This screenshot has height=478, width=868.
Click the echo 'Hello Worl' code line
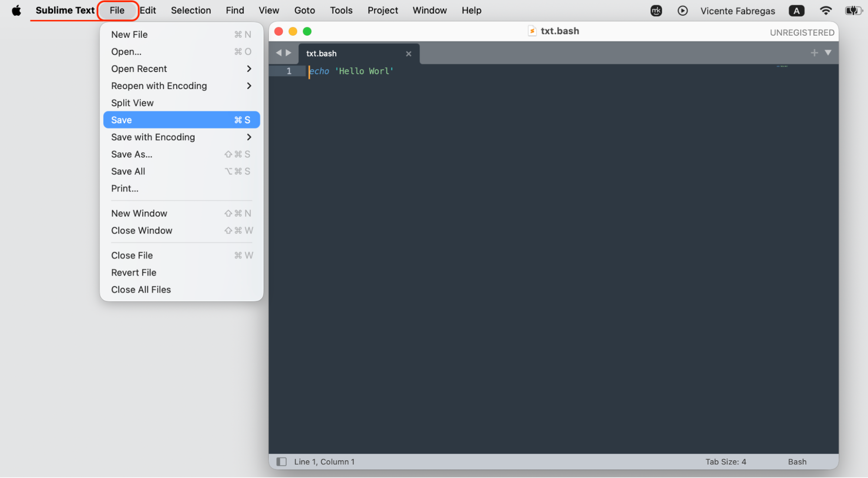click(351, 71)
